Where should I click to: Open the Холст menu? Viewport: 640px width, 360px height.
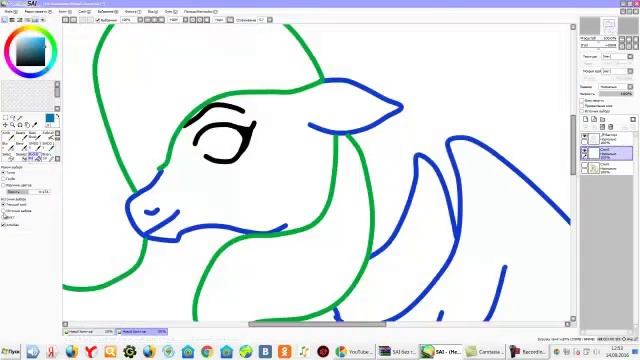[x=64, y=11]
